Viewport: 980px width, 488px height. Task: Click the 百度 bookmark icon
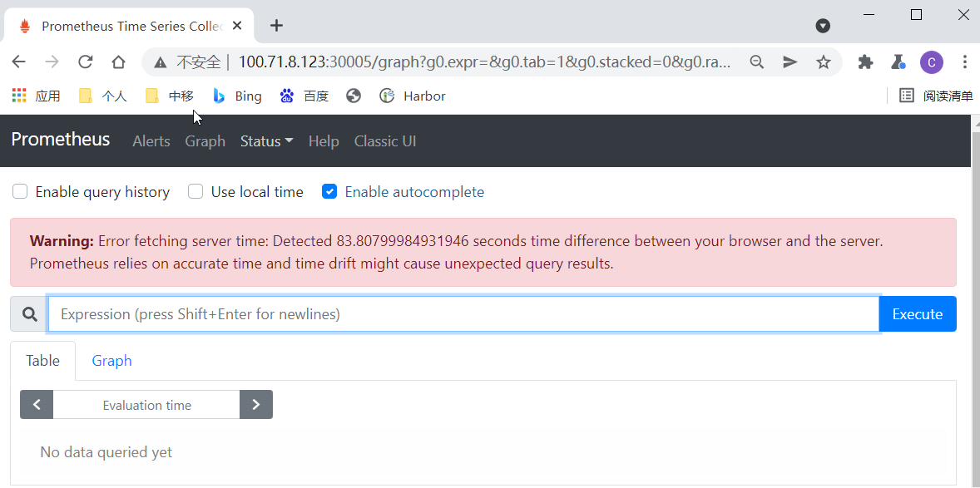click(x=288, y=96)
